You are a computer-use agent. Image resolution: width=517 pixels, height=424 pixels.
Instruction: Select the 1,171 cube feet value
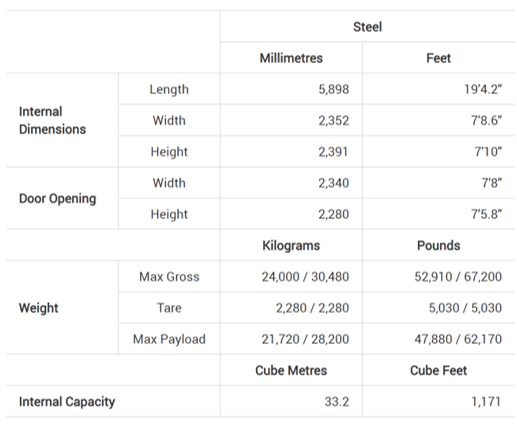(x=486, y=402)
